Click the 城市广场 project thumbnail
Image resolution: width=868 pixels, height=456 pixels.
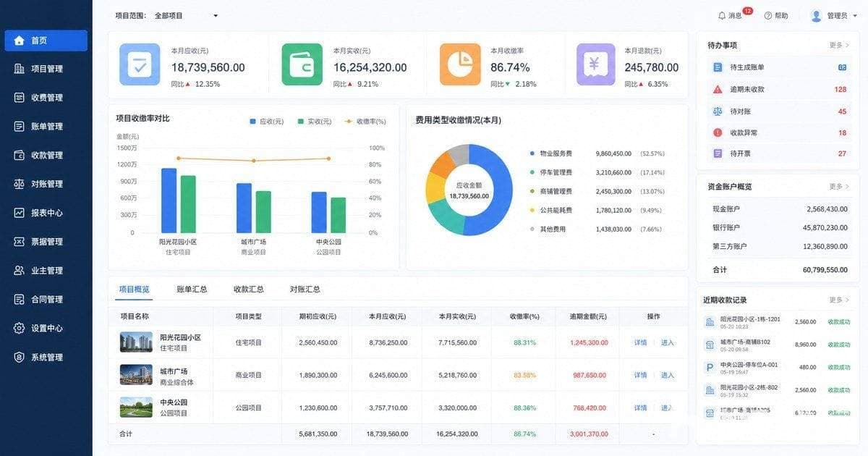point(136,375)
